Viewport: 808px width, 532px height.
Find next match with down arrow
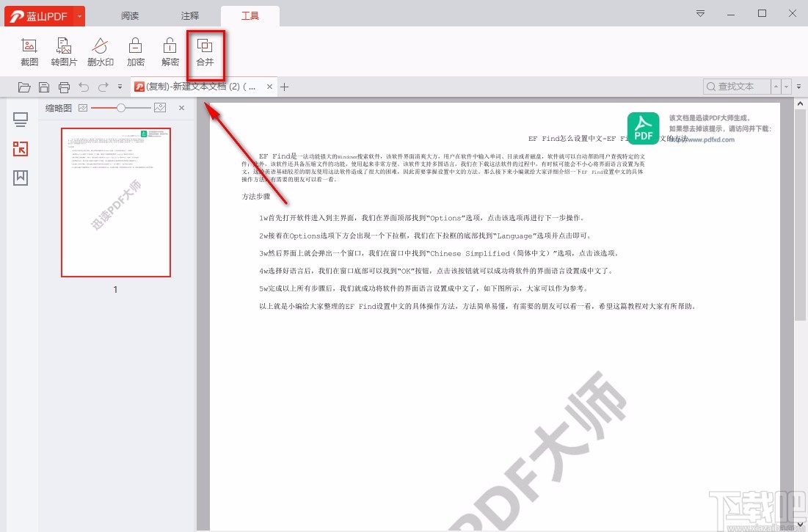click(x=787, y=87)
